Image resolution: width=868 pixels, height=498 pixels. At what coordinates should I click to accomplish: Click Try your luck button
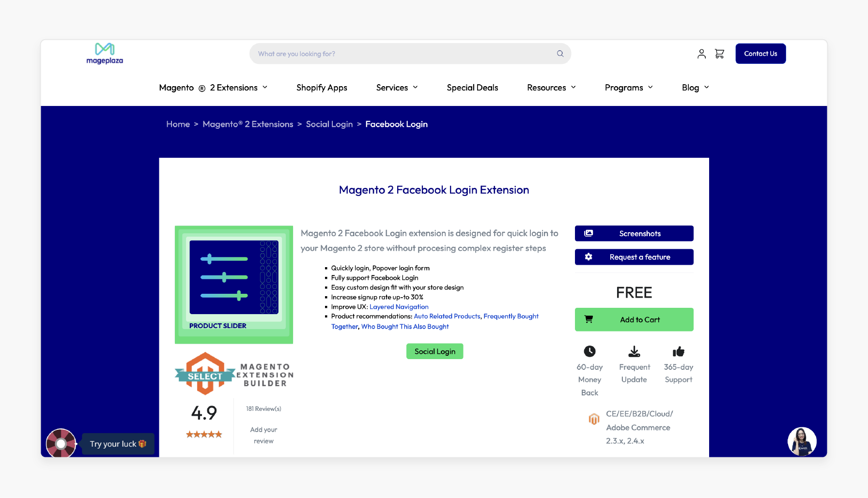(x=118, y=444)
